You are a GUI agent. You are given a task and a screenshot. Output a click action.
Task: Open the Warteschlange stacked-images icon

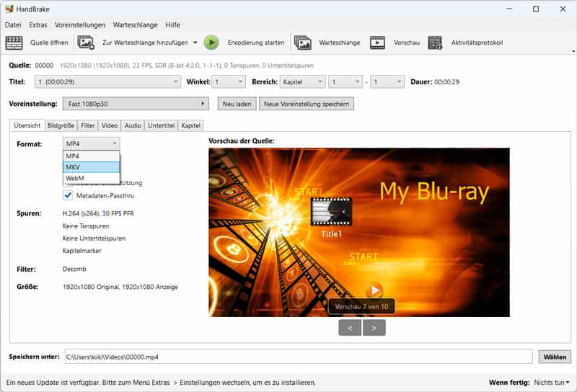pyautogui.click(x=303, y=43)
